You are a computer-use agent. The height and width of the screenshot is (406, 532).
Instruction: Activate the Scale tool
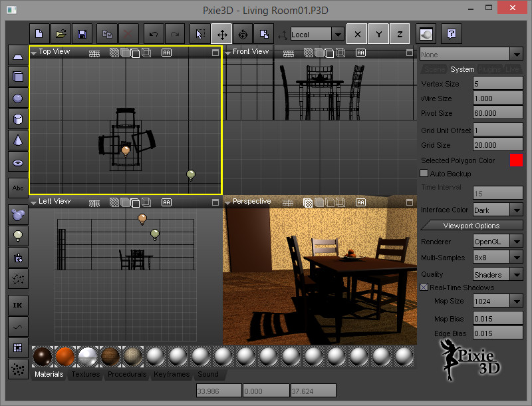pos(264,34)
